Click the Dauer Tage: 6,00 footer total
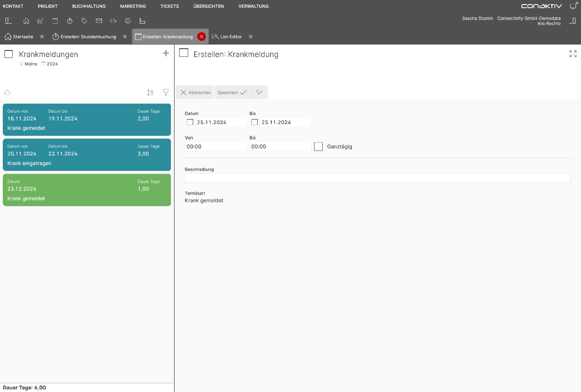The width and height of the screenshot is (581, 392). (25, 388)
